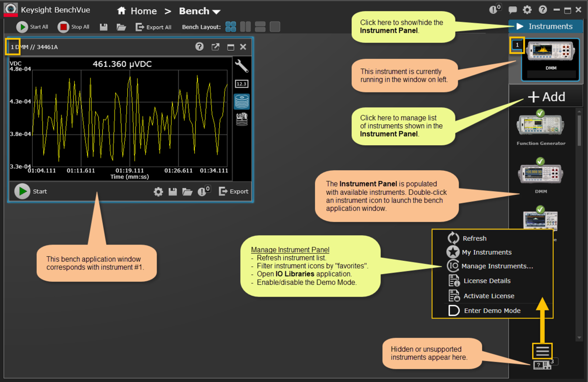588x382 pixels.
Task: Select Enter Demo Mode menu entry
Action: (492, 310)
